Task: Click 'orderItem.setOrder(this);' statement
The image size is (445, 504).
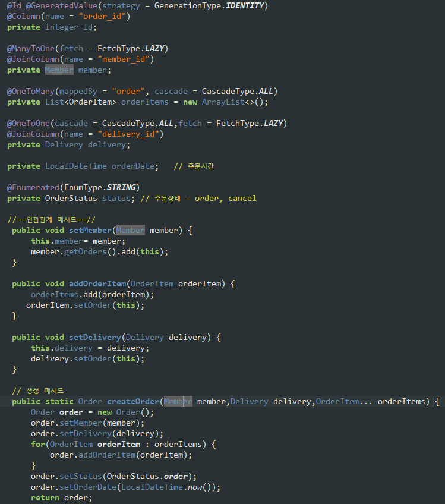Action: tap(85, 305)
